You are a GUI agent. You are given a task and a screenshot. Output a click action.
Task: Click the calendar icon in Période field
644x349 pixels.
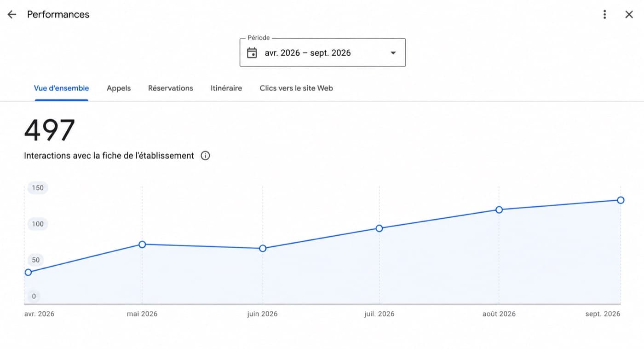252,52
